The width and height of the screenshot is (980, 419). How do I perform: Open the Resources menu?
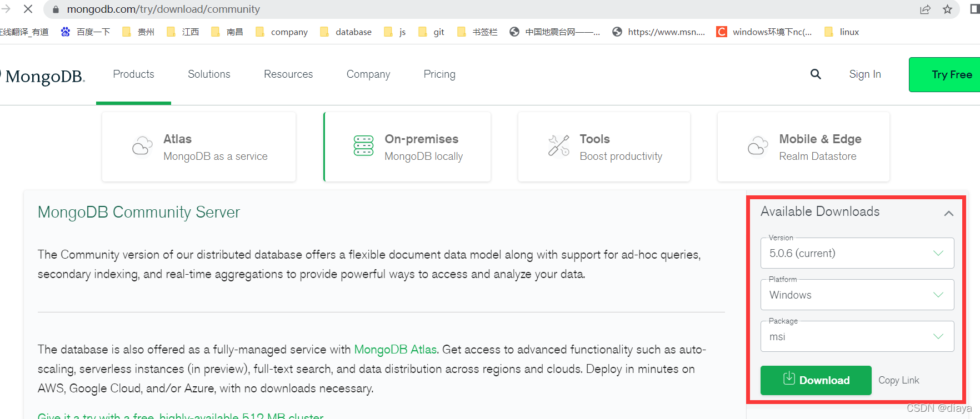pyautogui.click(x=288, y=74)
